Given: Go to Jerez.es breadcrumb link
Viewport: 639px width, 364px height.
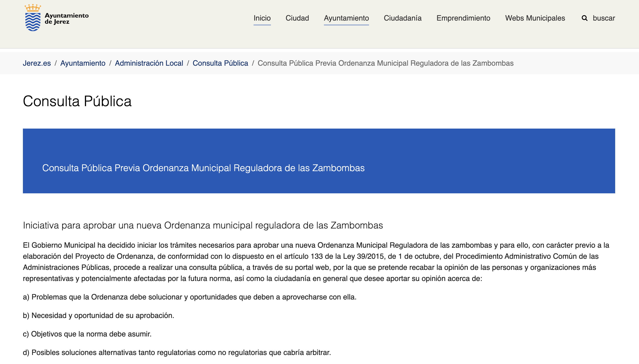Looking at the screenshot, I should coord(37,63).
